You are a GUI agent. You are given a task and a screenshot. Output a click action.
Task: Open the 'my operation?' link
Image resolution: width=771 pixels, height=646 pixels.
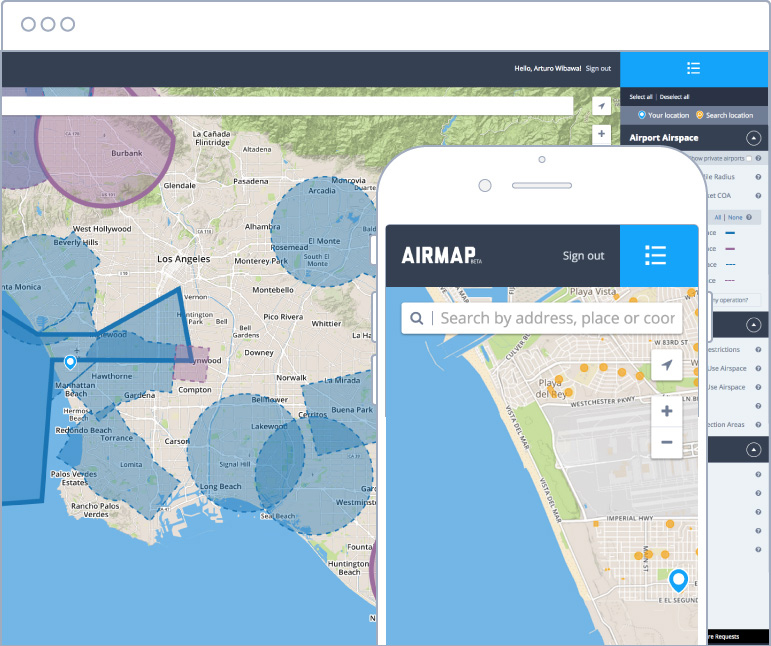pos(730,300)
